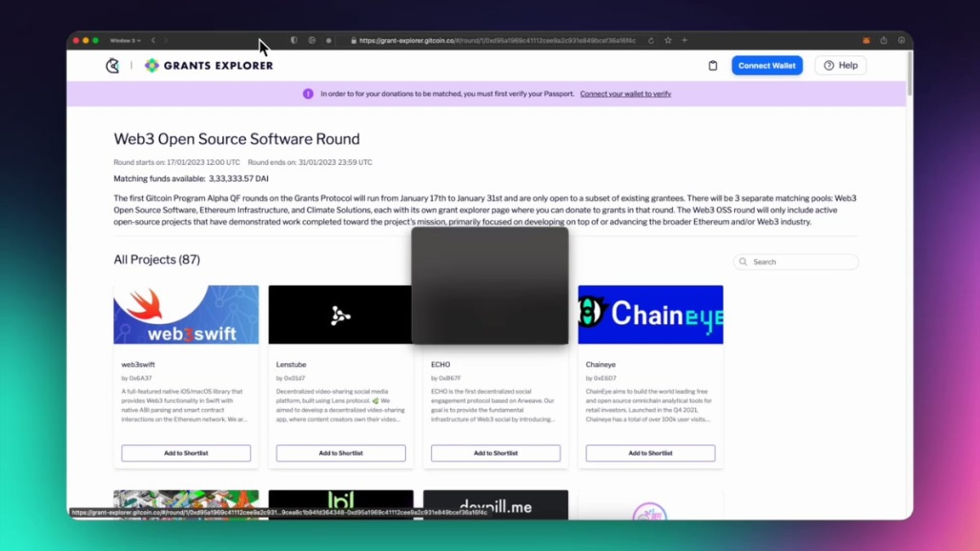Click the browser back arrow
Image resolution: width=980 pixels, height=551 pixels.
click(x=153, y=41)
